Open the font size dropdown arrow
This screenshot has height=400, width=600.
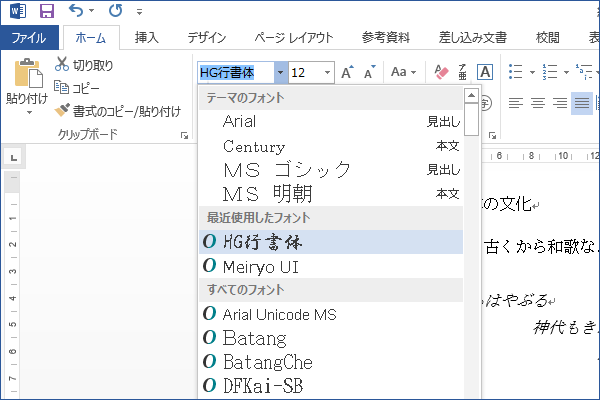pyautogui.click(x=328, y=72)
